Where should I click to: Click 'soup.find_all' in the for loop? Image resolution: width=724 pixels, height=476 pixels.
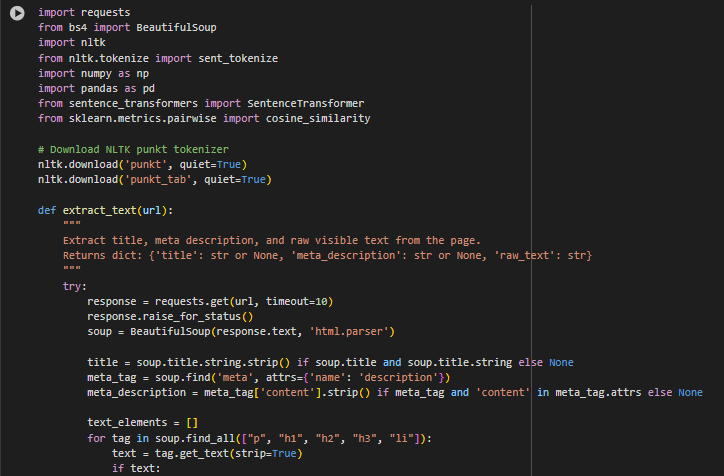pyautogui.click(x=195, y=439)
